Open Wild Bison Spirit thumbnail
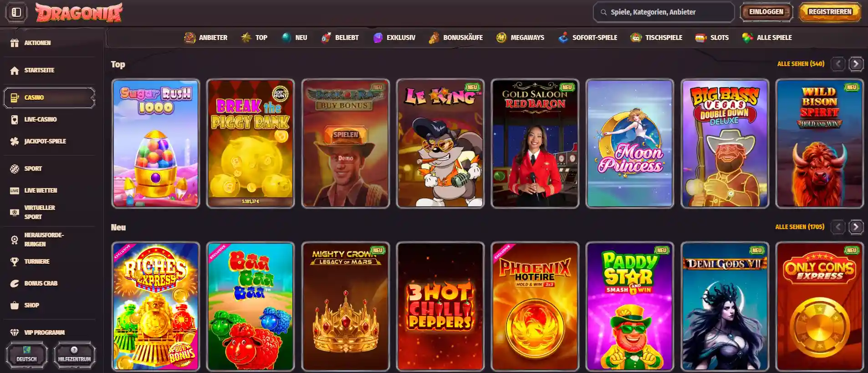This screenshot has width=868, height=373. [x=820, y=143]
